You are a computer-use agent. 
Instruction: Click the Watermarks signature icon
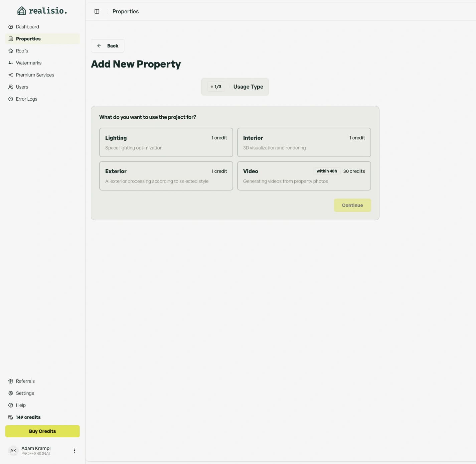(11, 63)
